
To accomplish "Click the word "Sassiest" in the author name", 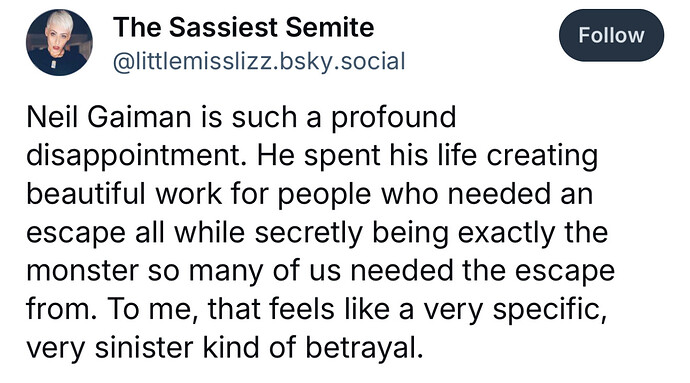I will point(224,27).
